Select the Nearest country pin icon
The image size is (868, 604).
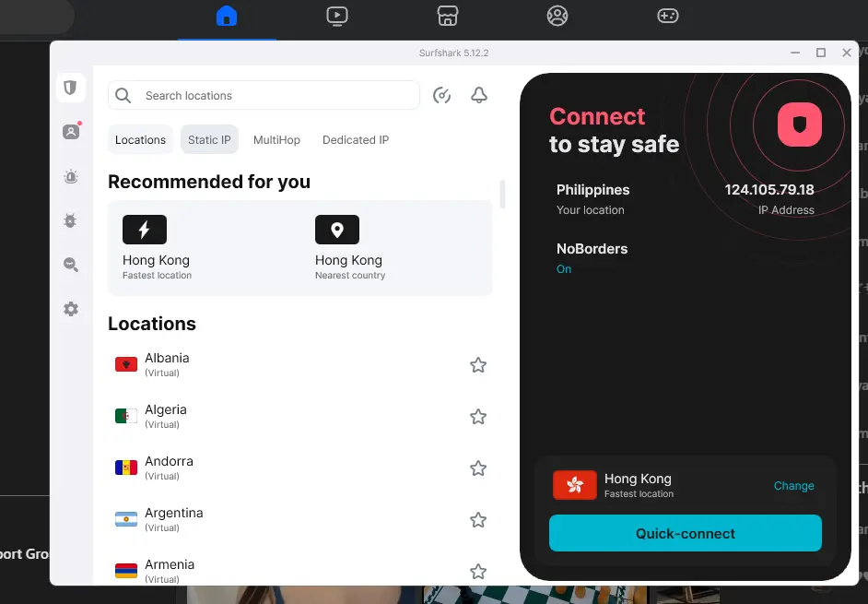tap(337, 230)
